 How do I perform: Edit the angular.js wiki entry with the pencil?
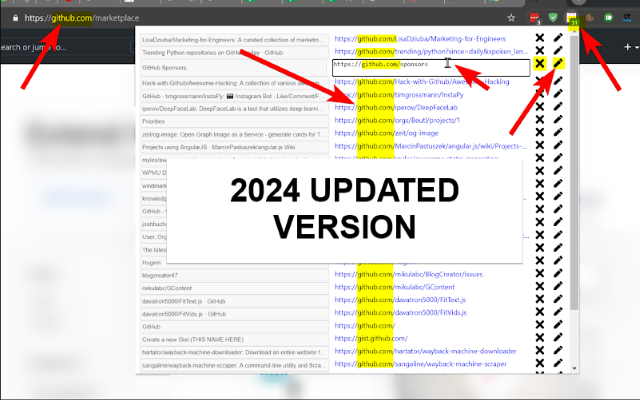(x=558, y=145)
